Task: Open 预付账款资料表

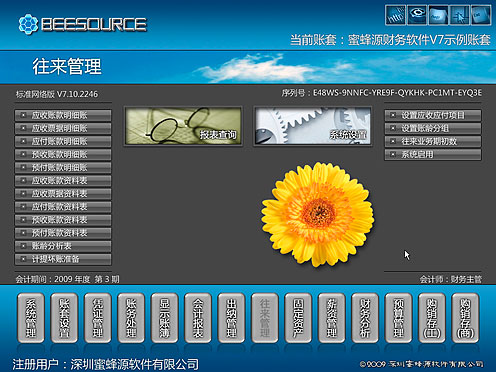Action: click(x=63, y=233)
